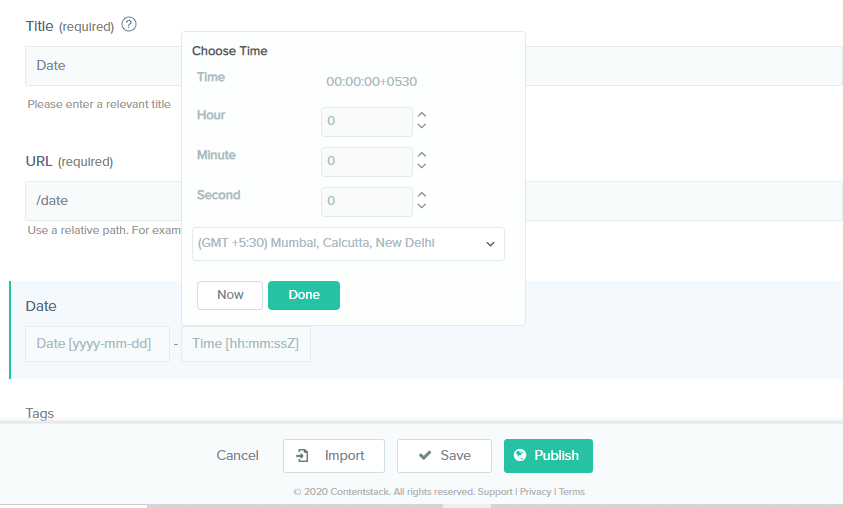Viewport: 843px width, 508px height.
Task: Focus the Minute input field
Action: click(367, 162)
